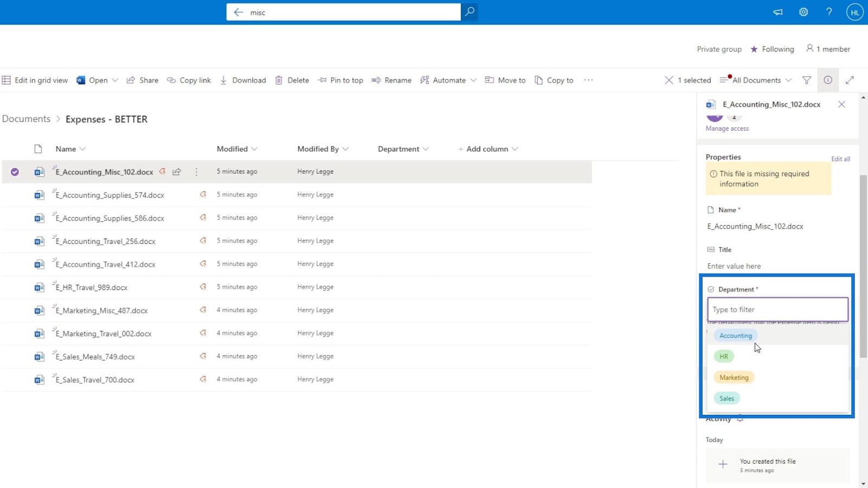Select Accounting from the department options
This screenshot has height=488, width=868.
click(x=736, y=336)
